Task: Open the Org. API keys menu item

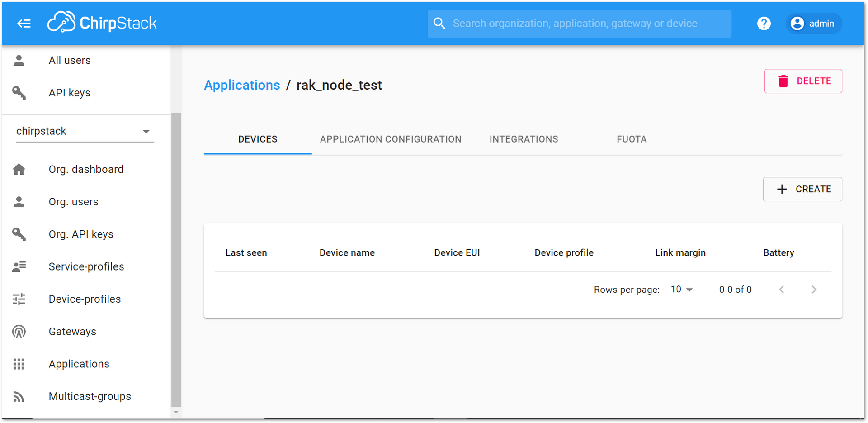Action: (x=86, y=234)
